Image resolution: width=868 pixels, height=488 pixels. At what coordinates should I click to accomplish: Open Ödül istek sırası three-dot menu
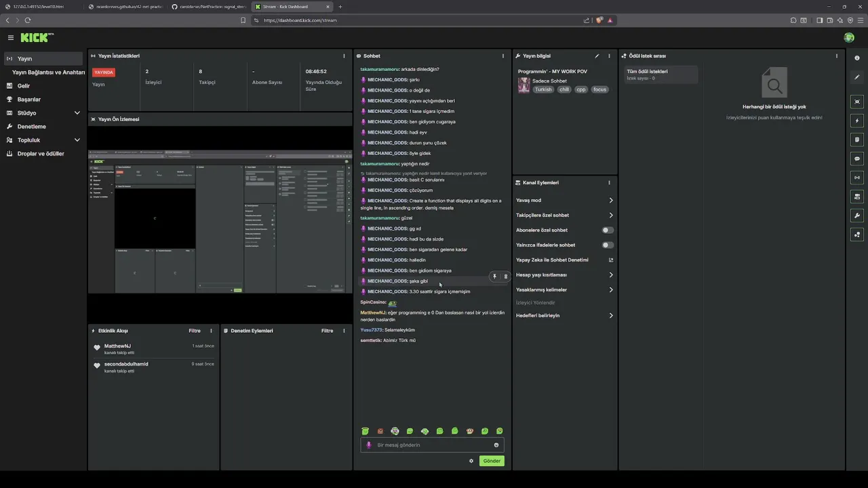(x=836, y=56)
